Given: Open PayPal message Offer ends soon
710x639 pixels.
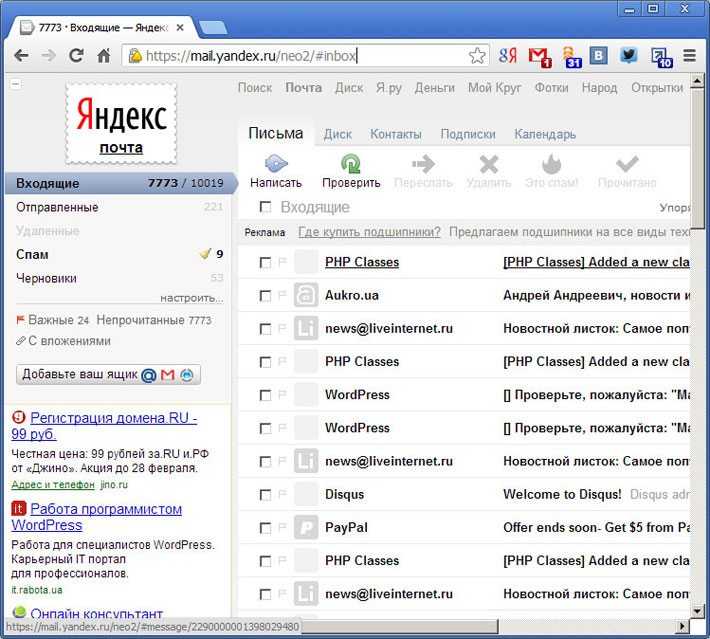Looking at the screenshot, I should pos(596,528).
